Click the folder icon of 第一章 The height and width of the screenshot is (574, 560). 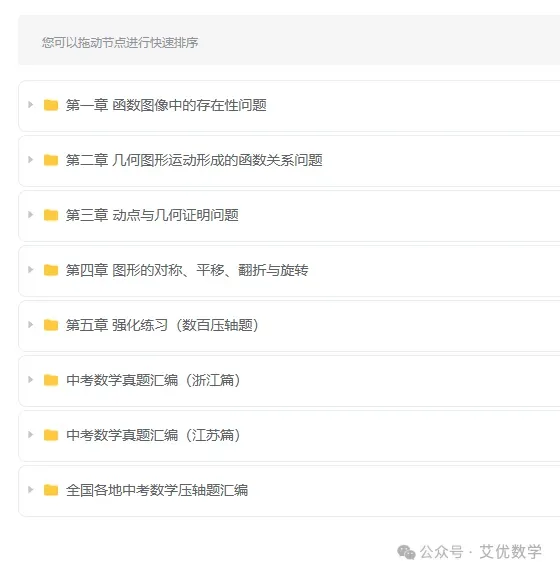pos(51,105)
